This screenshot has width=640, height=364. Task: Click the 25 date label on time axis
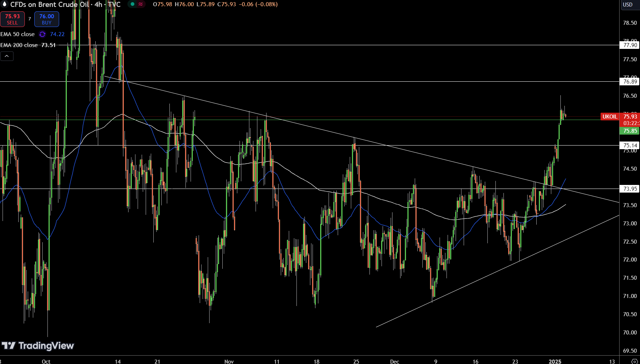356,361
